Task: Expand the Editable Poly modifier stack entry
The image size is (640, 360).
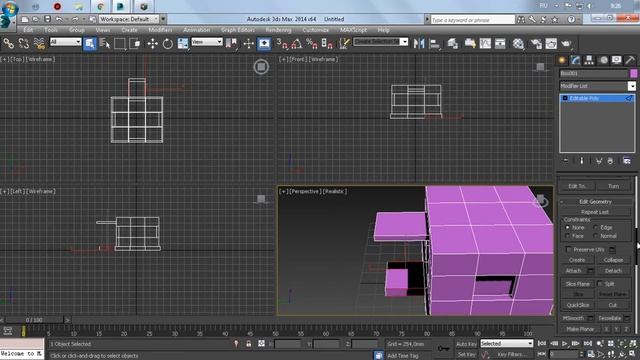Action: [x=565, y=98]
